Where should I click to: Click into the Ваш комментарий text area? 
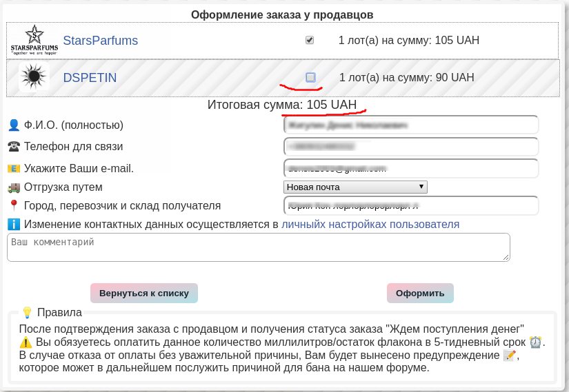point(258,247)
